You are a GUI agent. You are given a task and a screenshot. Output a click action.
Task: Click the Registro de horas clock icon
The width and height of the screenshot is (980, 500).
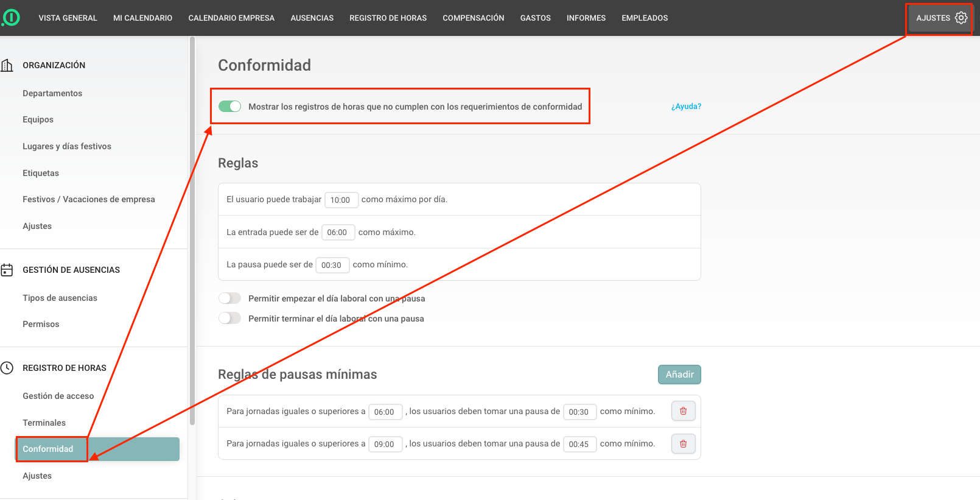(7, 368)
